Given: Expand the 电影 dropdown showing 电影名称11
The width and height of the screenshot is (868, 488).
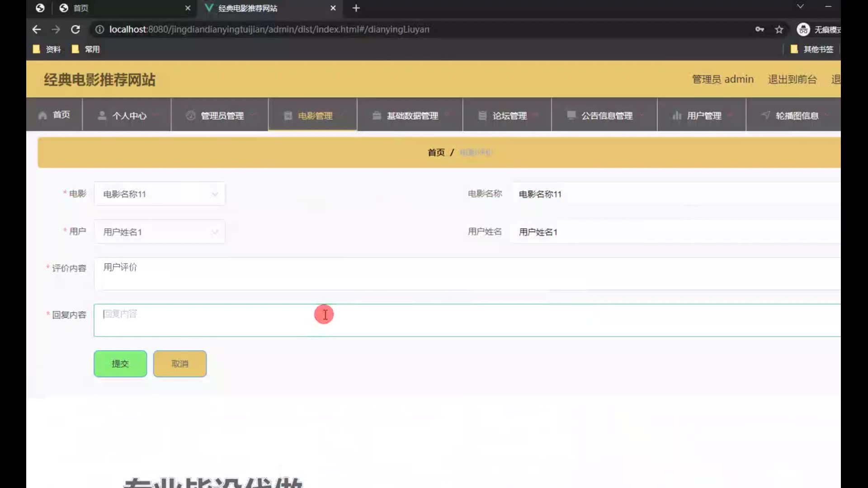Looking at the screenshot, I should 159,194.
